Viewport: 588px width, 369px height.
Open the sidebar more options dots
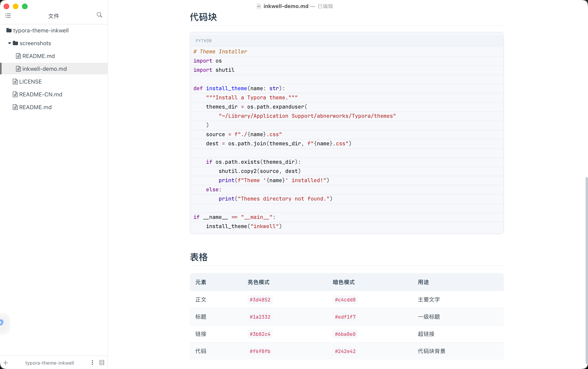[x=92, y=363]
